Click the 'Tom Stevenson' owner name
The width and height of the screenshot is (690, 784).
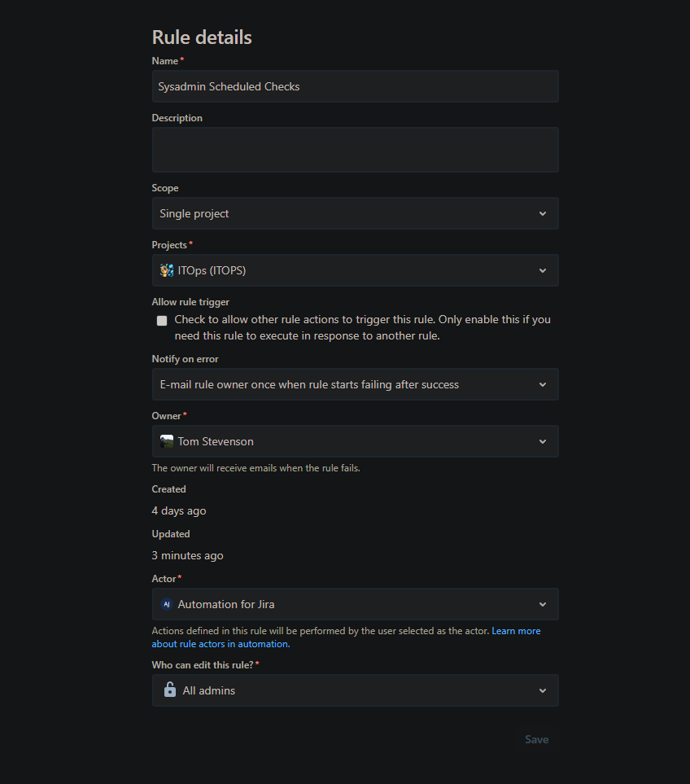216,441
